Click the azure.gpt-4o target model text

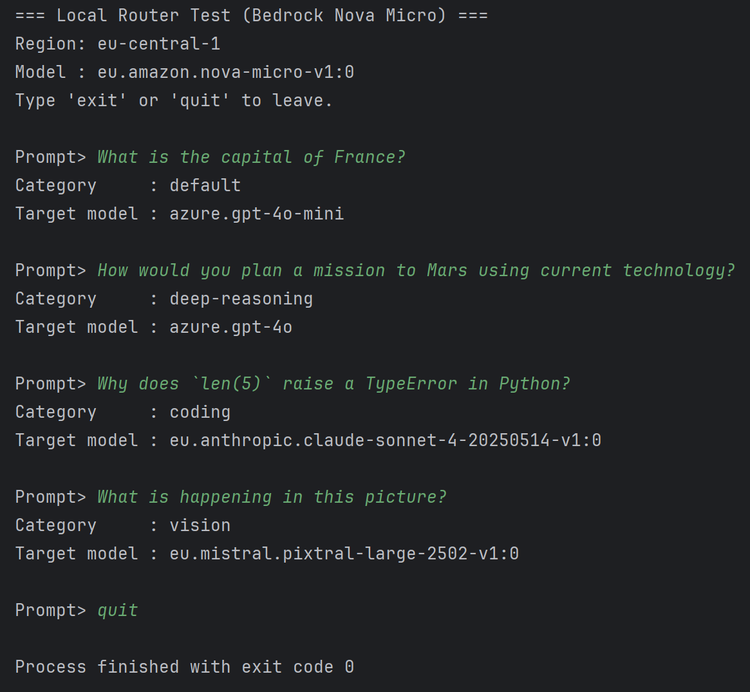(x=231, y=327)
